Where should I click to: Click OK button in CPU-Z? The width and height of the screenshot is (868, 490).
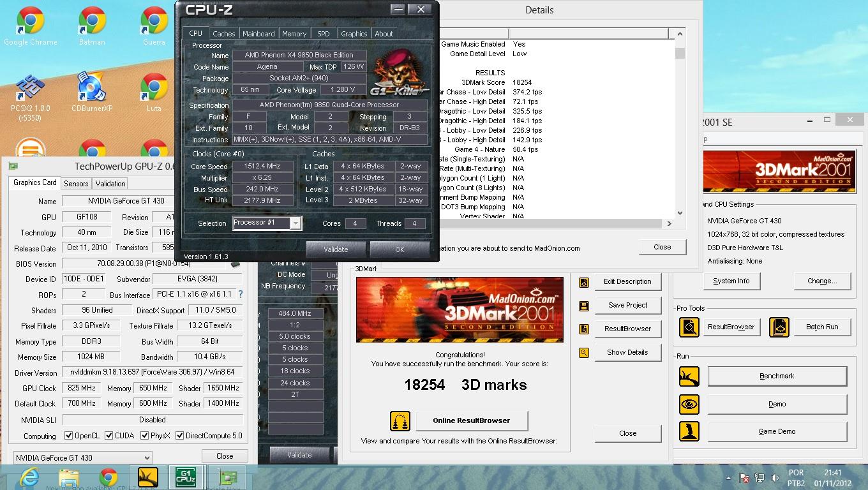(400, 249)
